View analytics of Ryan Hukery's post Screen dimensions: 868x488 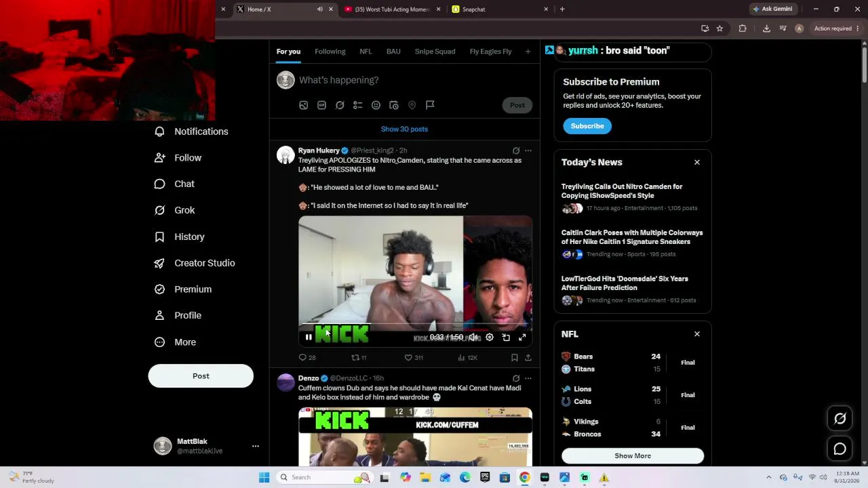point(468,358)
